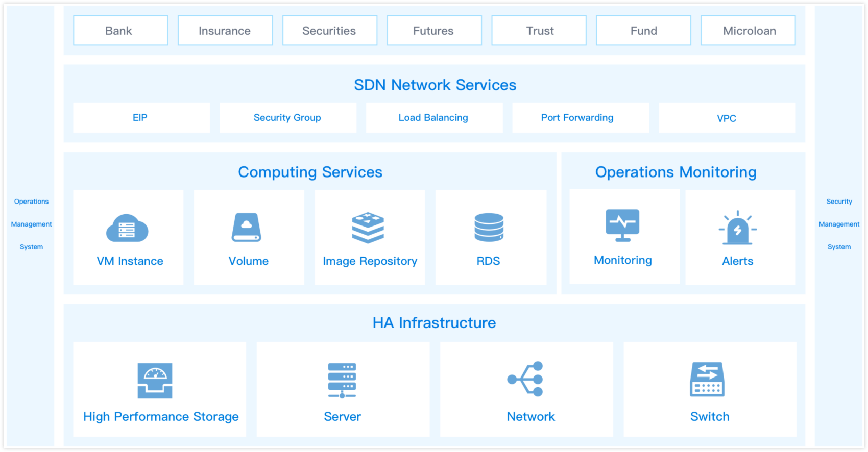Click the VM Instance cloud icon
The width and height of the screenshot is (868, 452).
[x=127, y=228]
